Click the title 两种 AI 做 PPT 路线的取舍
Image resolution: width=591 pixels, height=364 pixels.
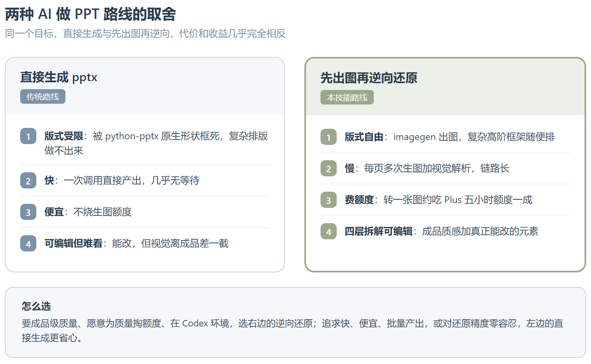[x=90, y=14]
